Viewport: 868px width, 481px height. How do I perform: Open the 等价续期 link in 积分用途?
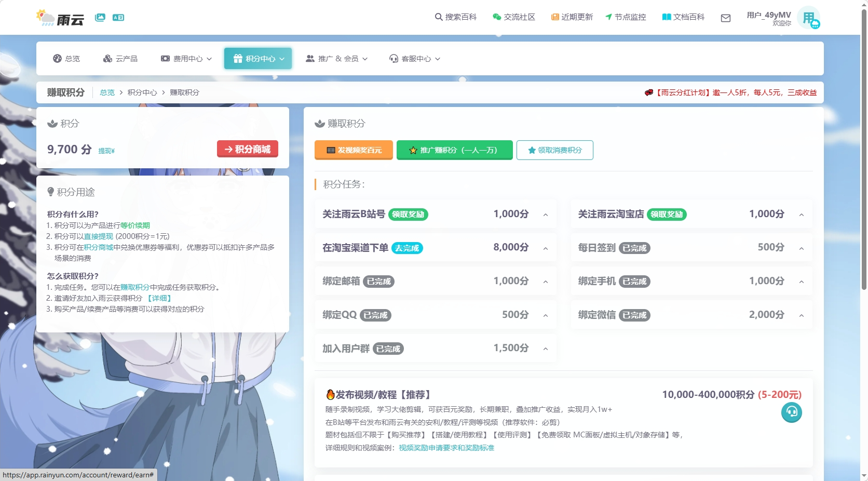coord(135,225)
